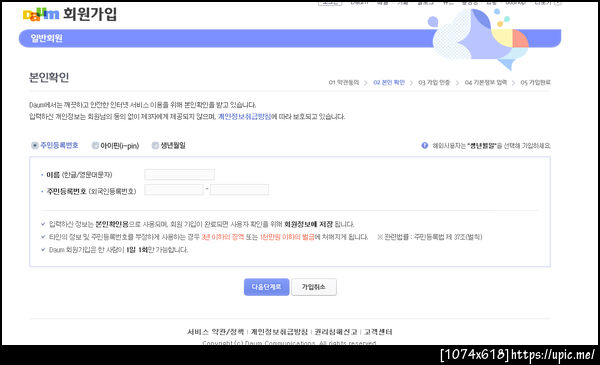Focus the first 주민등록번호 input box

point(174,189)
